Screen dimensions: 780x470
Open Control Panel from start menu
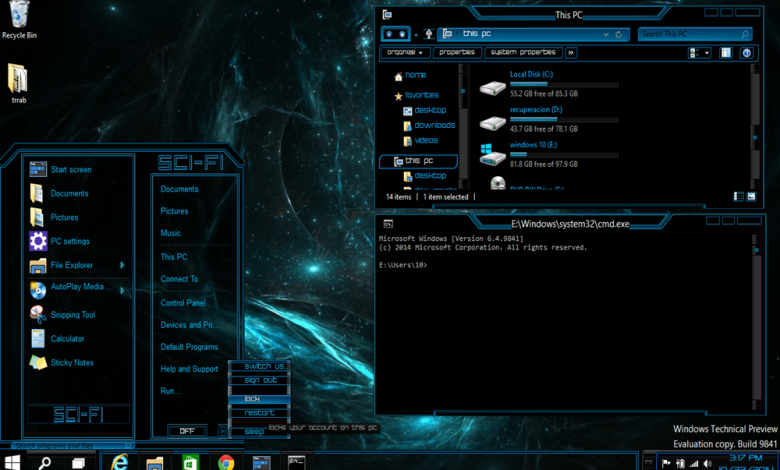point(183,302)
